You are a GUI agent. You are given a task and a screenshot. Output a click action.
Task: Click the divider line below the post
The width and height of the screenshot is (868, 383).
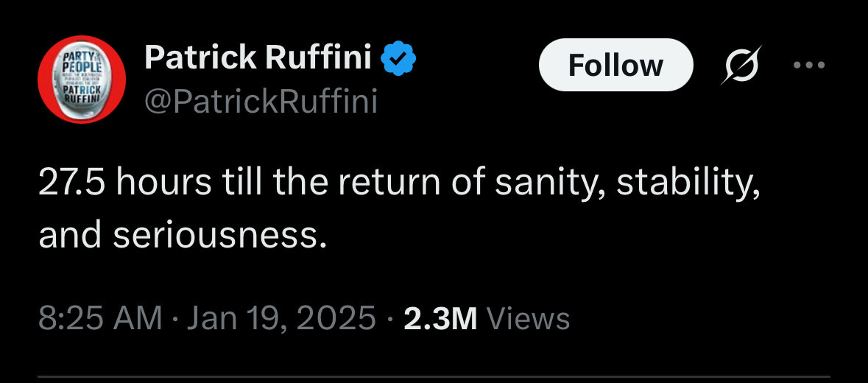434,379
